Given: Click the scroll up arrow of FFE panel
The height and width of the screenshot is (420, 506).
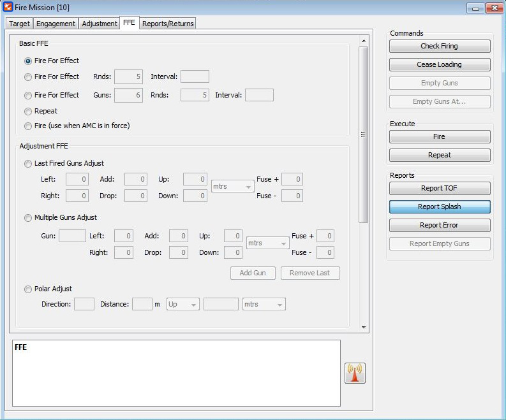Looking at the screenshot, I should (x=363, y=41).
